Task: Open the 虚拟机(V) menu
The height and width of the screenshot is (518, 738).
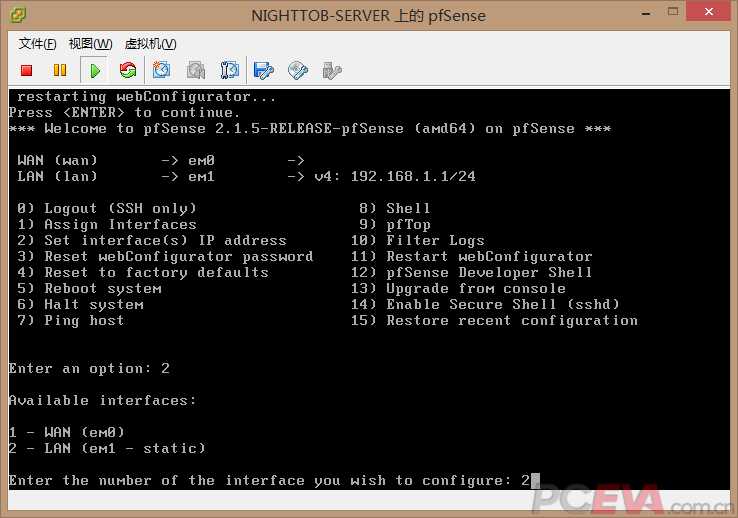Action: (x=150, y=44)
